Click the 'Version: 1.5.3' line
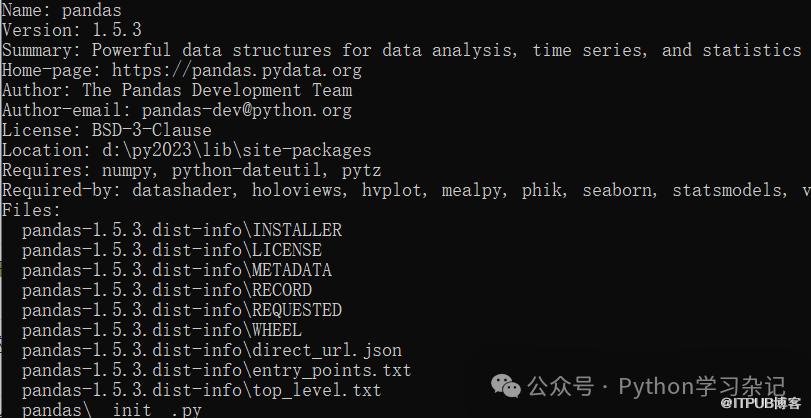 pos(71,30)
